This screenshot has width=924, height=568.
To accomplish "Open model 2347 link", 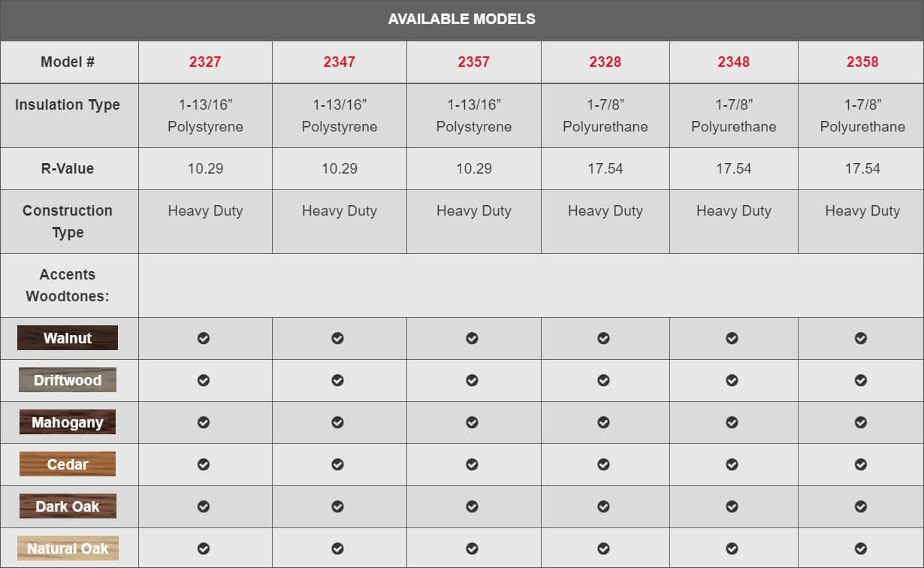I will [340, 62].
